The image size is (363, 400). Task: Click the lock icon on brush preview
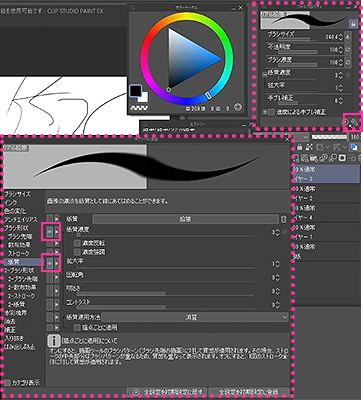[x=353, y=24]
